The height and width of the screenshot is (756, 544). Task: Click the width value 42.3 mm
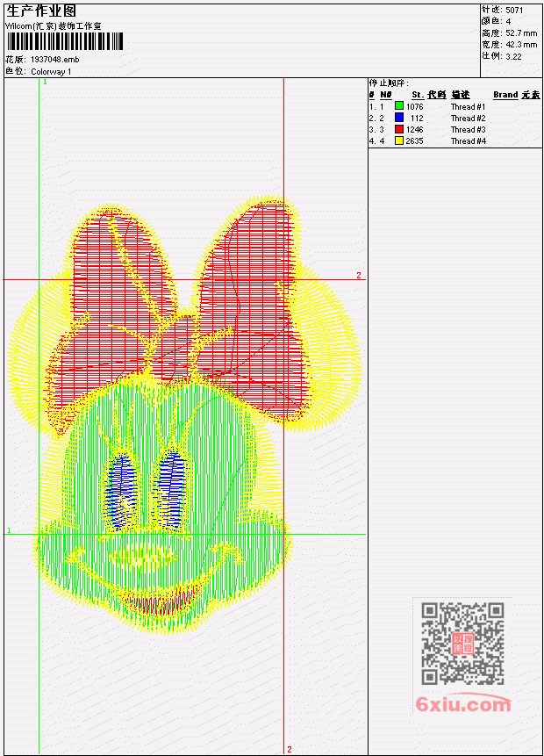point(521,45)
